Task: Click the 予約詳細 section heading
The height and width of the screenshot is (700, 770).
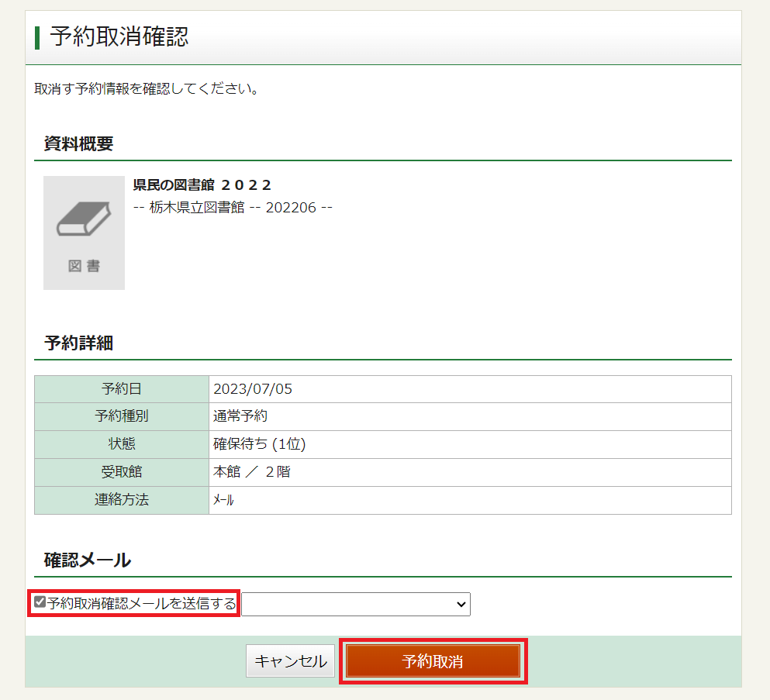Action: (x=78, y=343)
